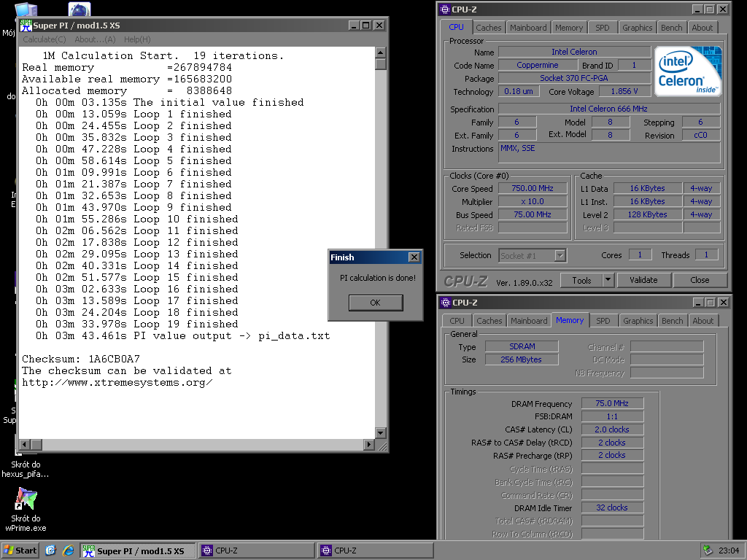Select Super PI taskbar button
747x560 pixels.
pos(138,551)
